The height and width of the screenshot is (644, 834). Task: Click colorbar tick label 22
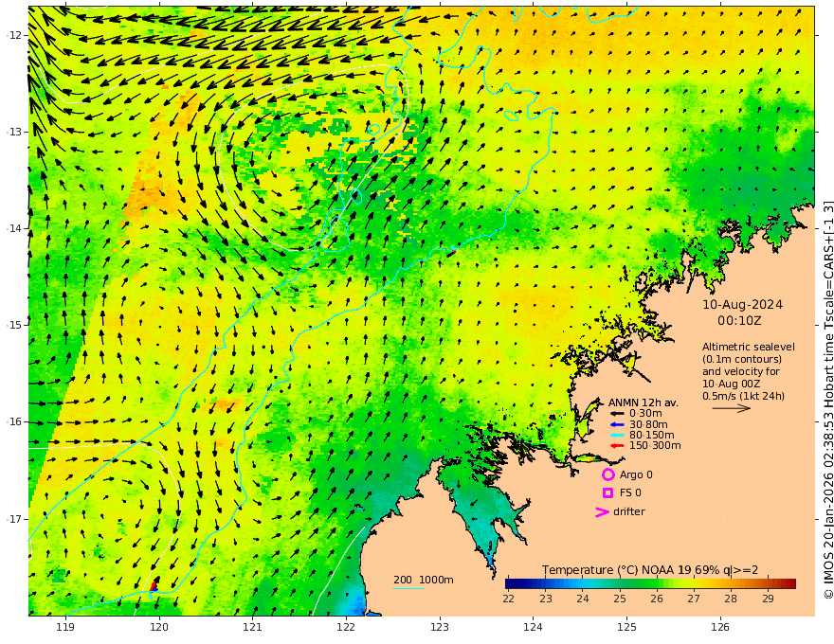click(509, 599)
